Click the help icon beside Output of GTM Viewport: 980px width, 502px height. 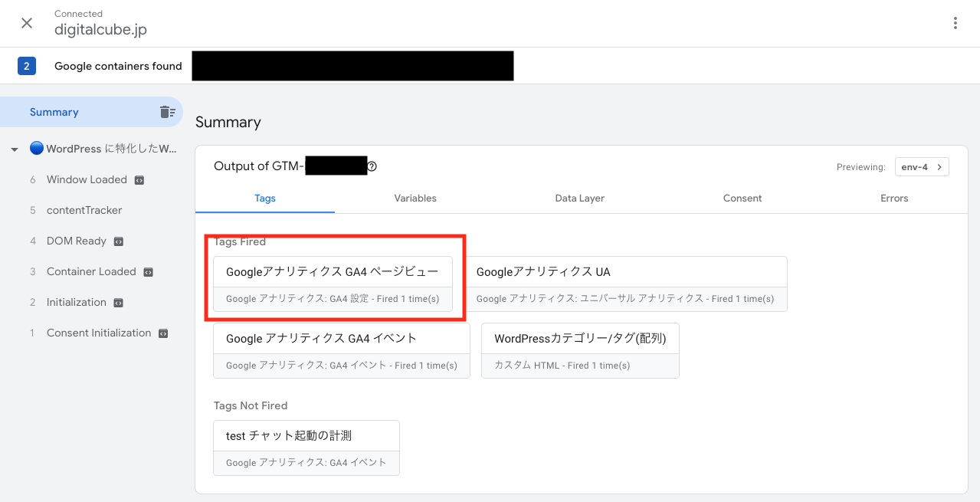click(372, 166)
